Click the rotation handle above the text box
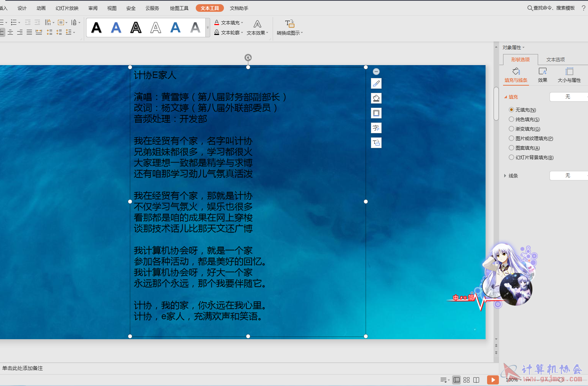The height and width of the screenshot is (386, 588). (248, 57)
